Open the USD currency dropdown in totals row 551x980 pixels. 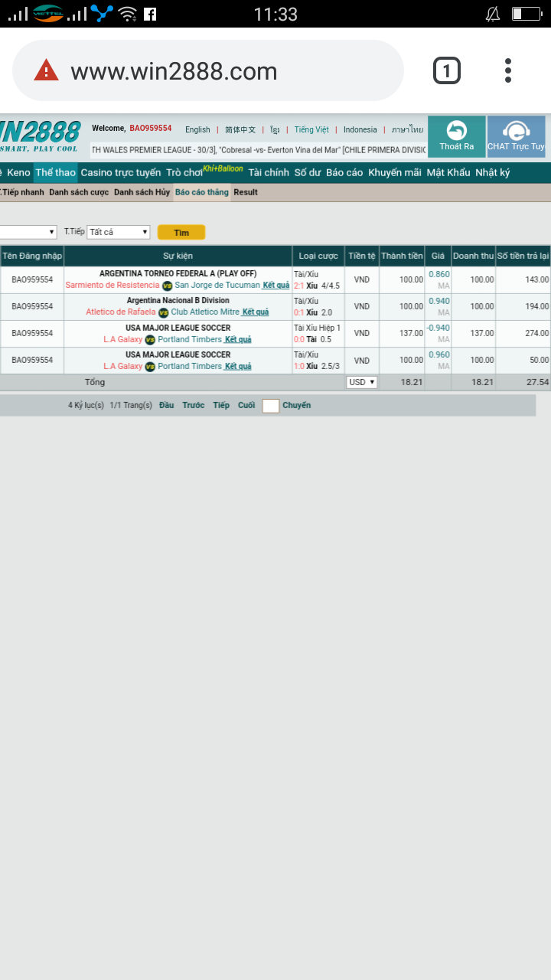(361, 382)
